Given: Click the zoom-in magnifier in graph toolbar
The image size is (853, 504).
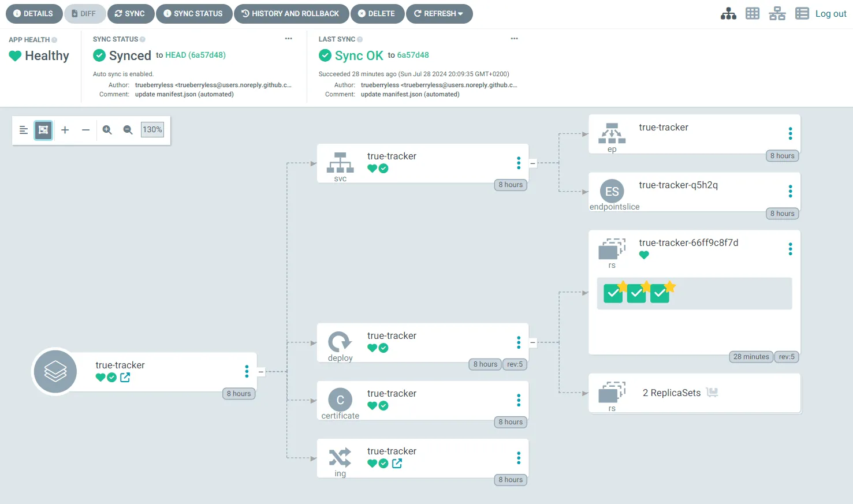Looking at the screenshot, I should [x=107, y=130].
